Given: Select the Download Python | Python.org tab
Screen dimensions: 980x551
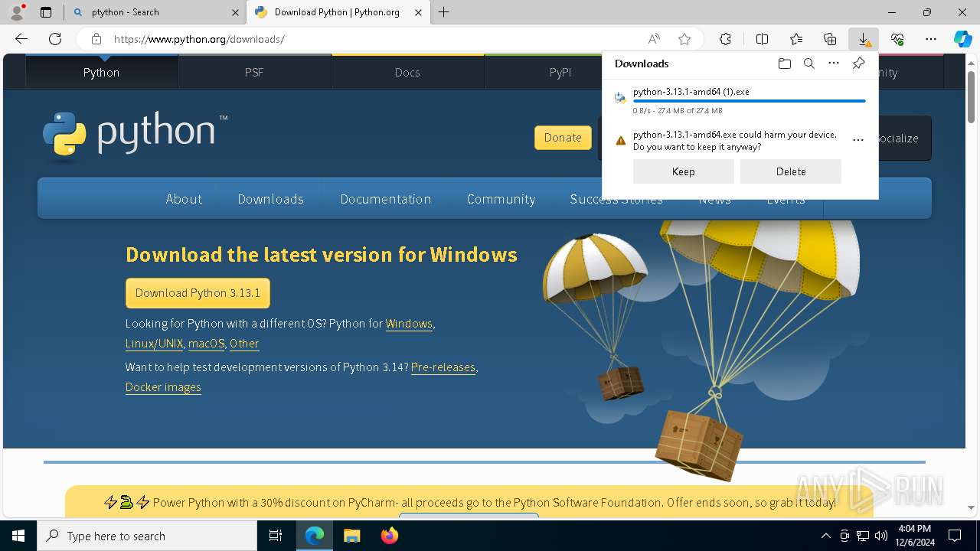Looking at the screenshot, I should [338, 12].
